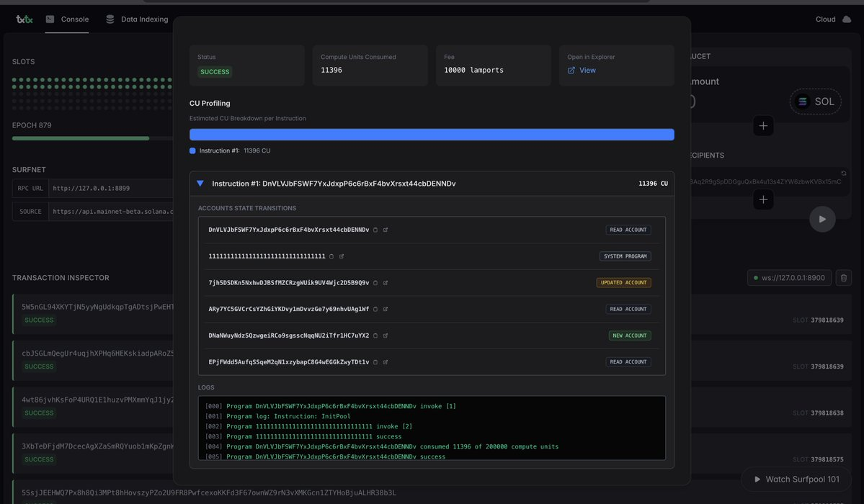The height and width of the screenshot is (504, 864).
Task: Open the SOL token dropdown
Action: pos(816,102)
